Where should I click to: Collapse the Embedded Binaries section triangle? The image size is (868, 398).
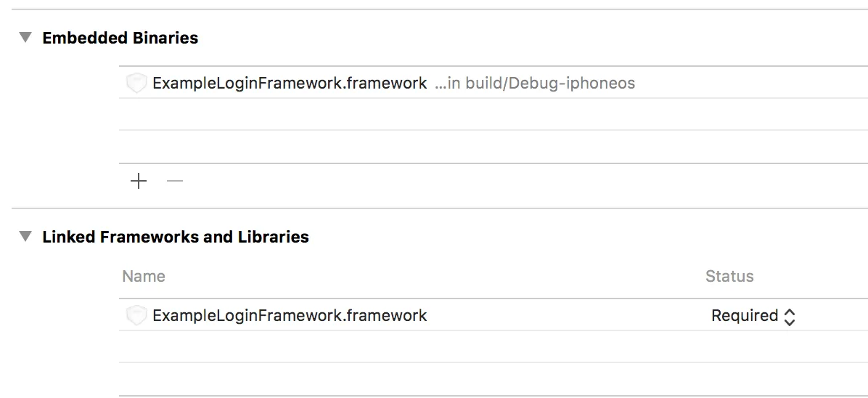25,37
